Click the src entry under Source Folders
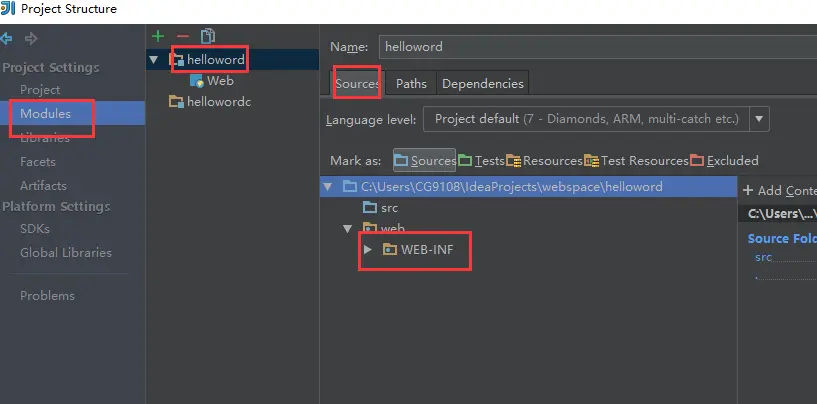Screen dimensions: 817x404 click(x=763, y=258)
